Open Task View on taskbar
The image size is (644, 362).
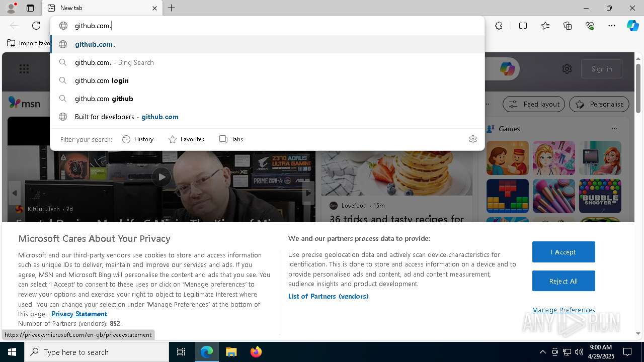(x=181, y=352)
